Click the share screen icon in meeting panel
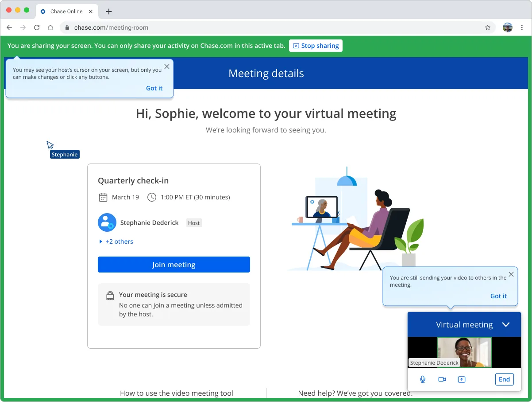 pos(462,379)
